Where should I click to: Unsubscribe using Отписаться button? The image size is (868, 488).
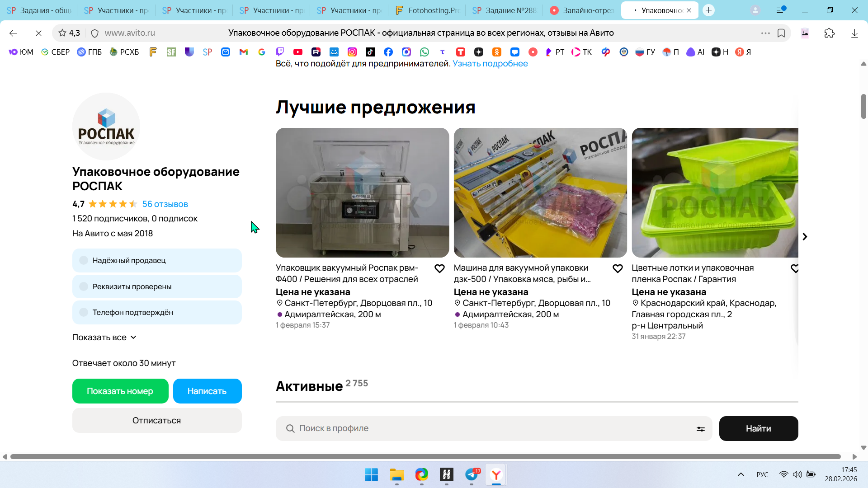pyautogui.click(x=156, y=420)
